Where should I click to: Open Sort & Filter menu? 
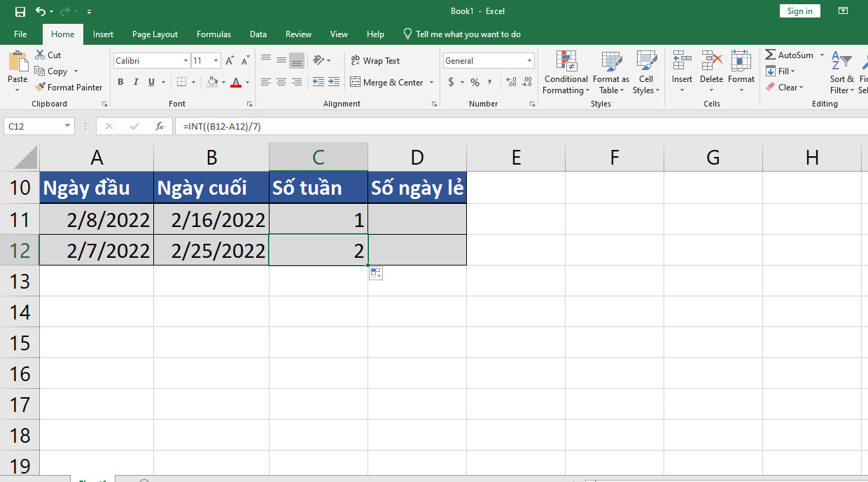click(x=841, y=72)
